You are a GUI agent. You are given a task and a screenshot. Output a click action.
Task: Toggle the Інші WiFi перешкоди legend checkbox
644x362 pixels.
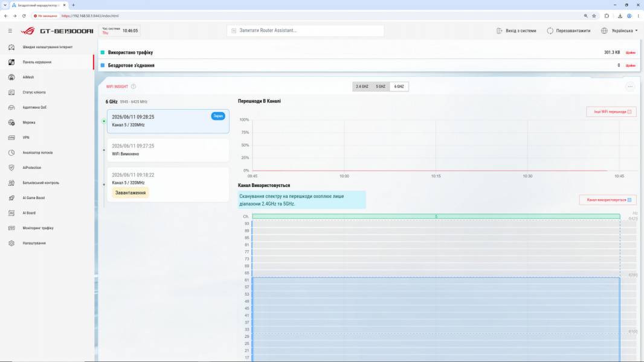[x=630, y=112]
